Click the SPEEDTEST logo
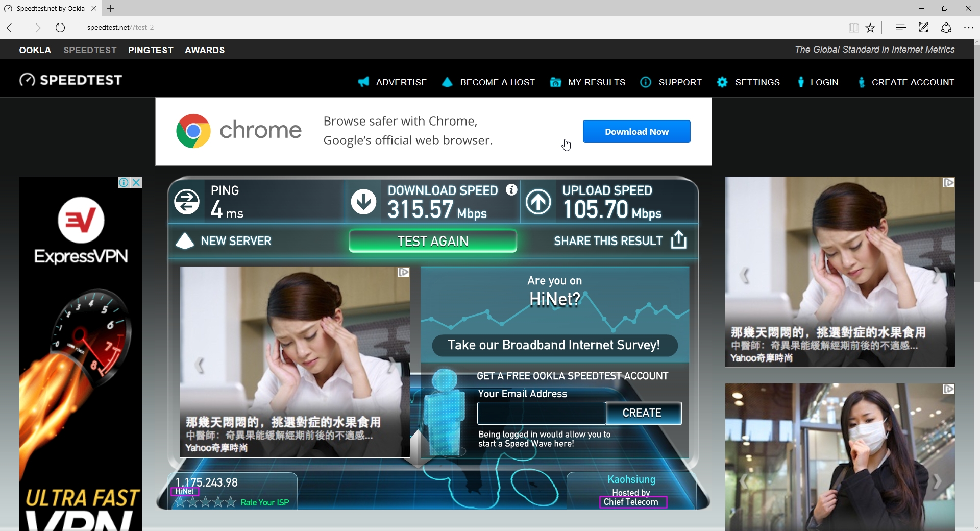 click(x=70, y=80)
